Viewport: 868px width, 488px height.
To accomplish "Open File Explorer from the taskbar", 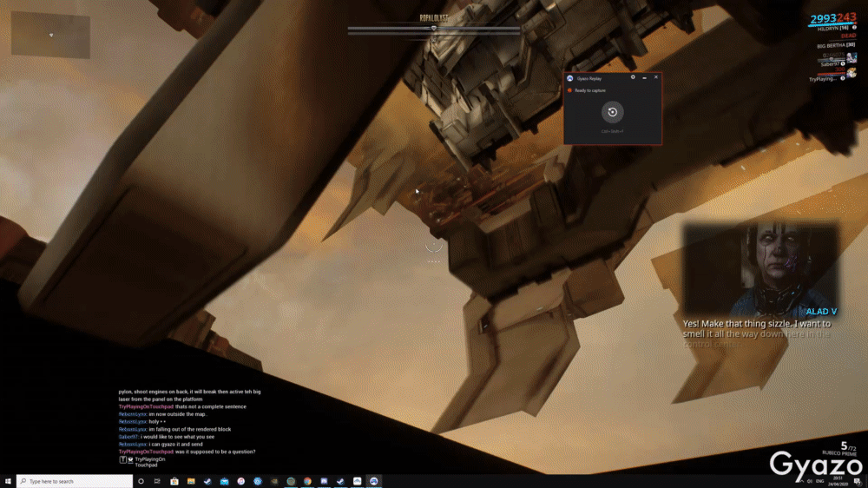I will tap(191, 481).
